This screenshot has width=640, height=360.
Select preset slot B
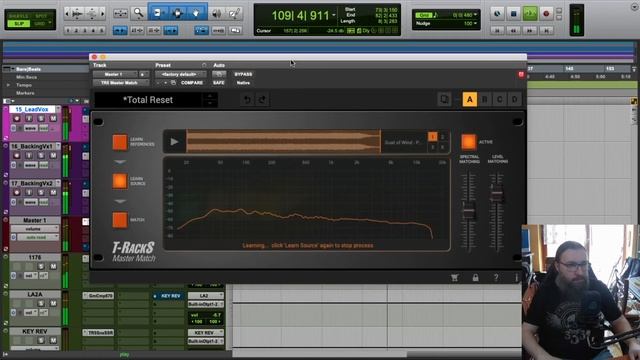tap(485, 99)
